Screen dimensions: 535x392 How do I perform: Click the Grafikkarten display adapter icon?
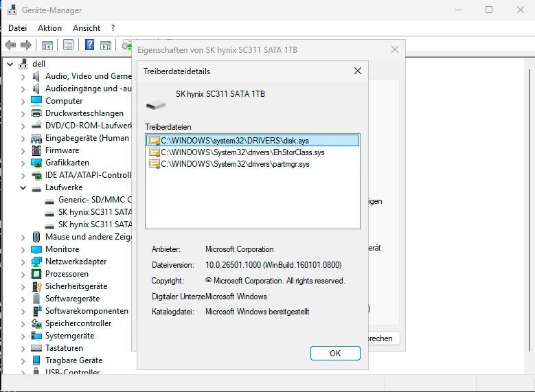pos(36,163)
